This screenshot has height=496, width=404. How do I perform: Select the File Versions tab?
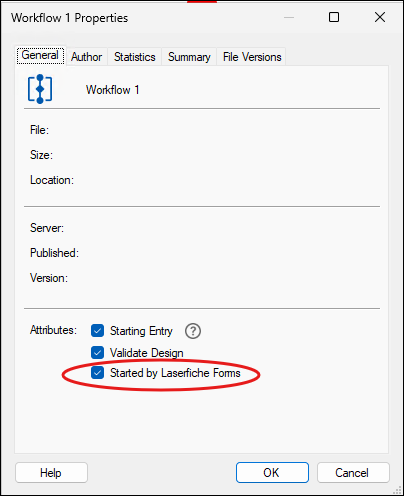252,57
